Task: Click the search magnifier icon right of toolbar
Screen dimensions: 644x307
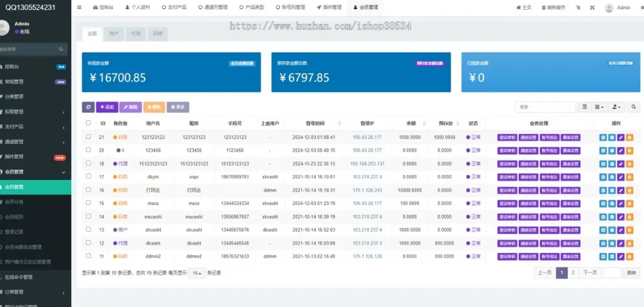Action: coord(633,107)
